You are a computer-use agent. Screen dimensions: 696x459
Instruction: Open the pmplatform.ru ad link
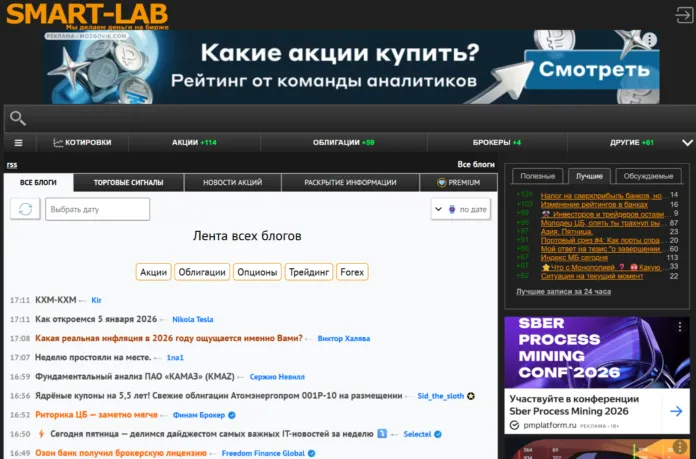click(x=550, y=425)
